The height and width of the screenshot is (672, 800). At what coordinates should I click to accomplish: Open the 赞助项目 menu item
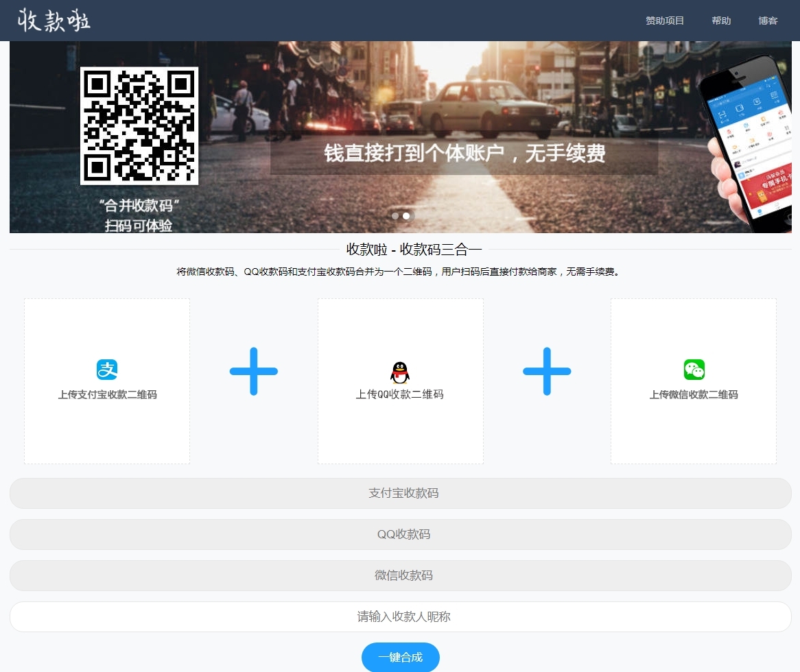click(665, 21)
